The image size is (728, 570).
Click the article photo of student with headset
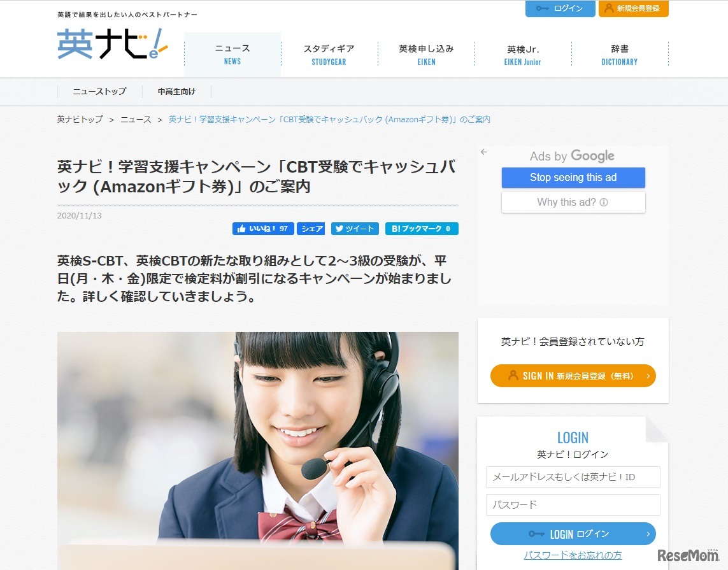(x=258, y=450)
